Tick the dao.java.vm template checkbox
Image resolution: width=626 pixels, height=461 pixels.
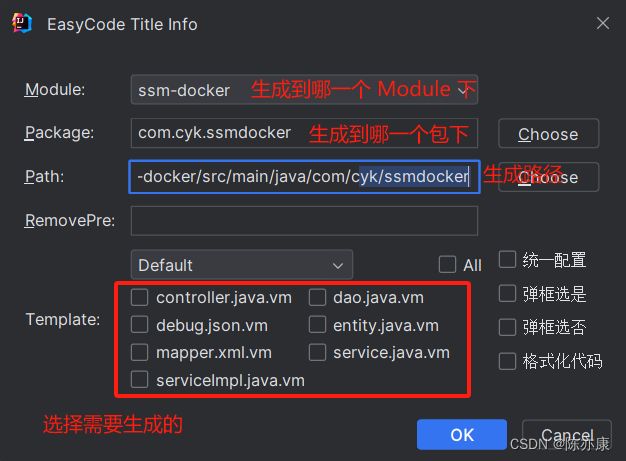pos(317,297)
